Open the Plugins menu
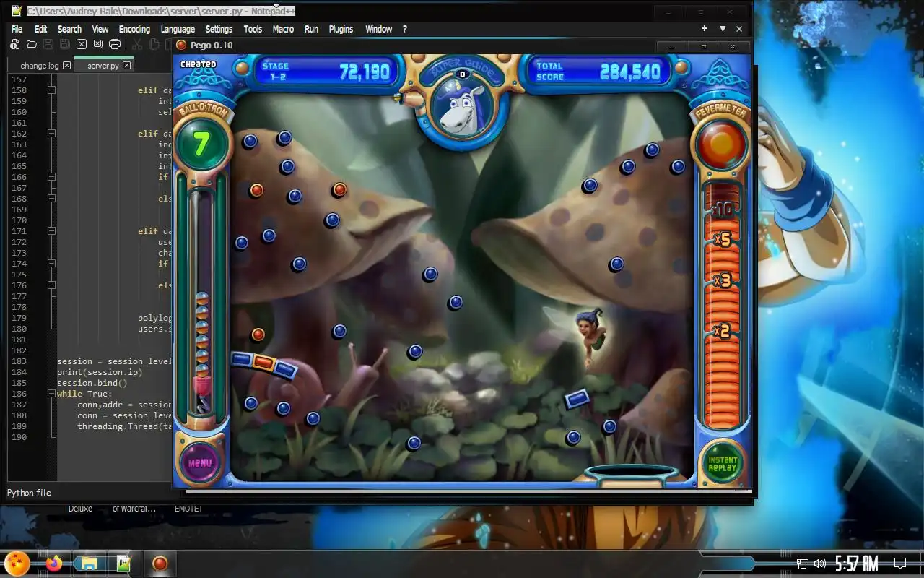Screen dimensions: 924x578 pyautogui.click(x=341, y=29)
